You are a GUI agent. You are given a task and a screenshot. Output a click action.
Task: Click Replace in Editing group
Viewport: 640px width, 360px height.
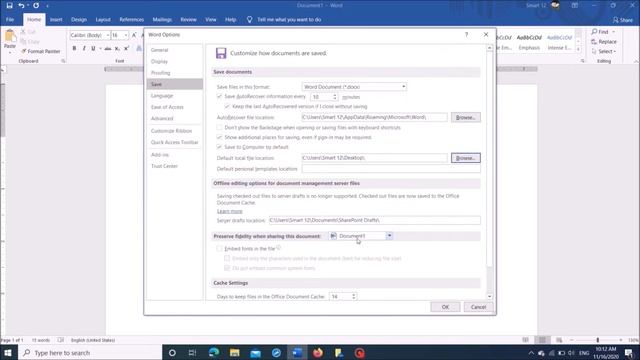coord(604,42)
